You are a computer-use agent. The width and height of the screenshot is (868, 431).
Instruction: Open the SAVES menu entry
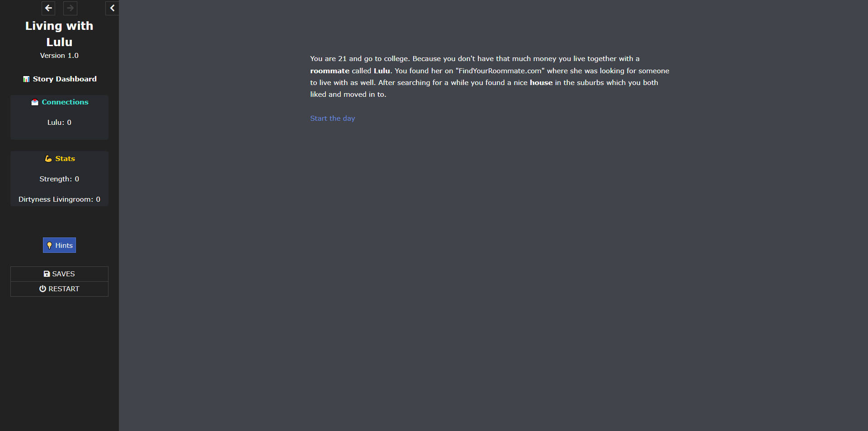59,274
